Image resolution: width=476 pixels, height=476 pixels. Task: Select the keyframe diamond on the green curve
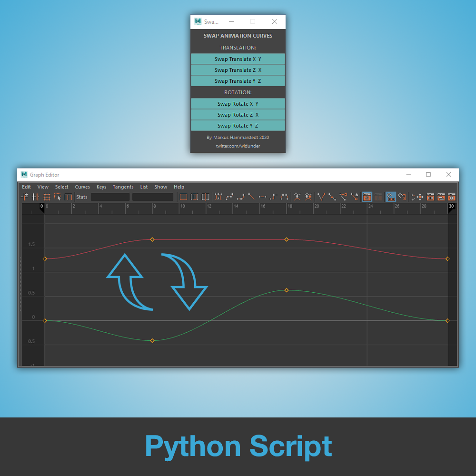click(x=286, y=290)
